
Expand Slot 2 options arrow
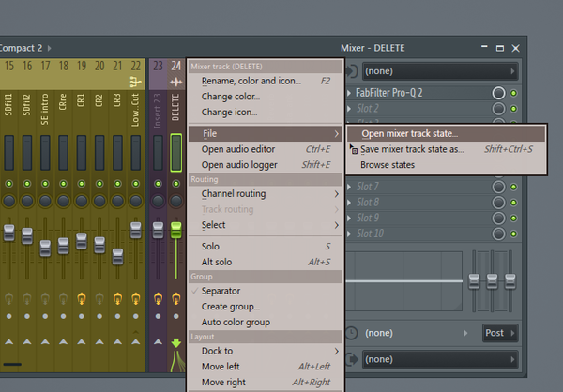pos(349,109)
